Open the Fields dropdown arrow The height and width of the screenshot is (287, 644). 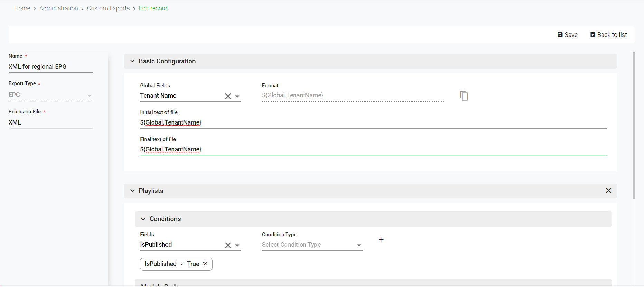coord(237,245)
